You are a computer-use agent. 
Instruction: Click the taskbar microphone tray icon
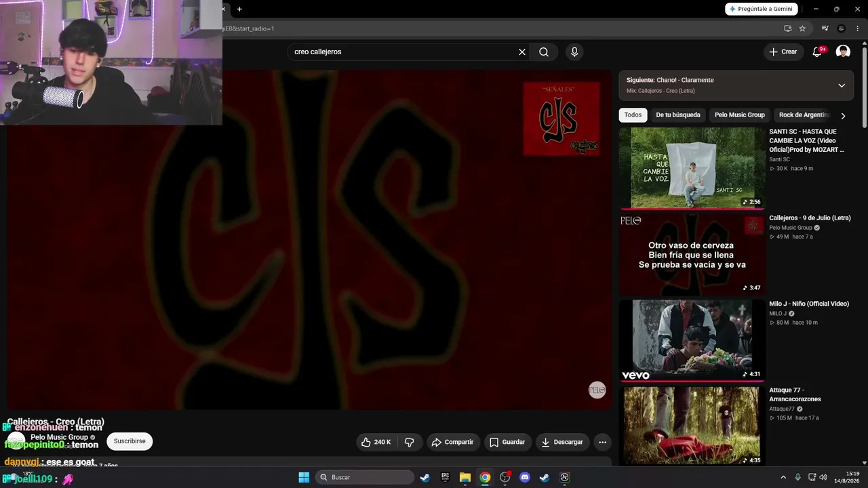click(798, 477)
